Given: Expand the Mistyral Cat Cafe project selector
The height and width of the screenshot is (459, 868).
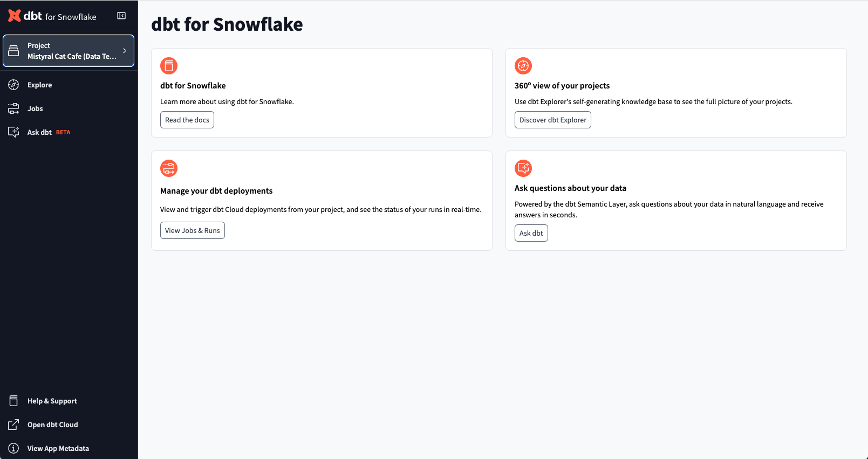Looking at the screenshot, I should tap(69, 51).
